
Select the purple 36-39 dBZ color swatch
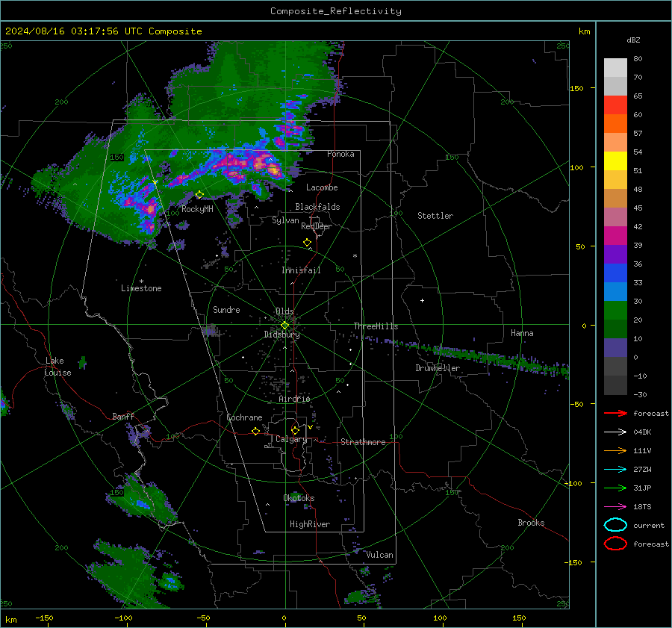coord(615,254)
